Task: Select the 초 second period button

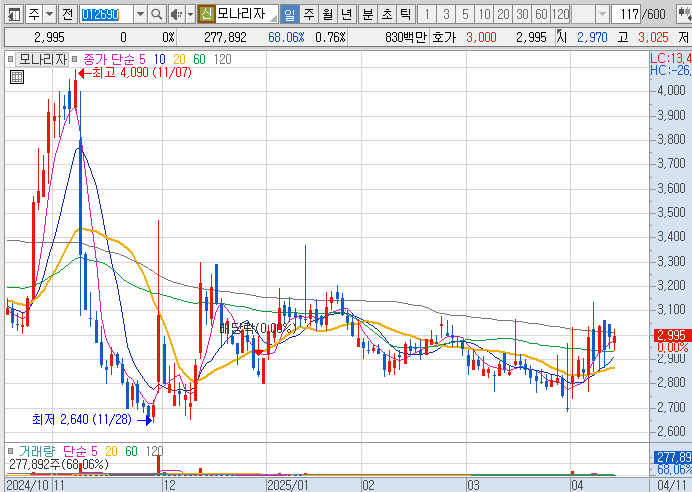Action: (x=387, y=14)
